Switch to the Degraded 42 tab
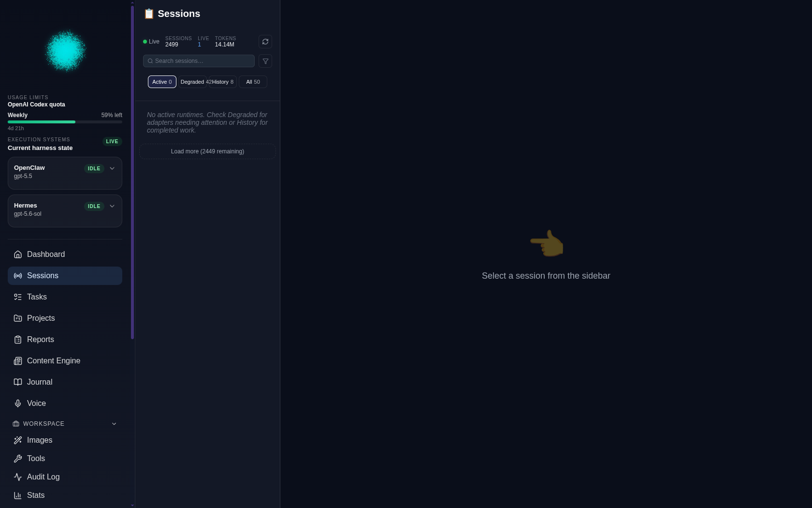 [x=192, y=82]
